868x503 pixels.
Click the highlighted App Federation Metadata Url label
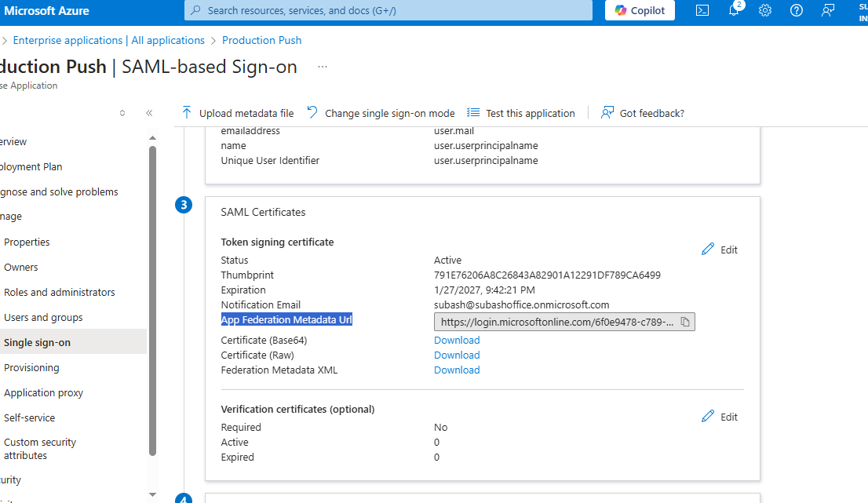(286, 320)
